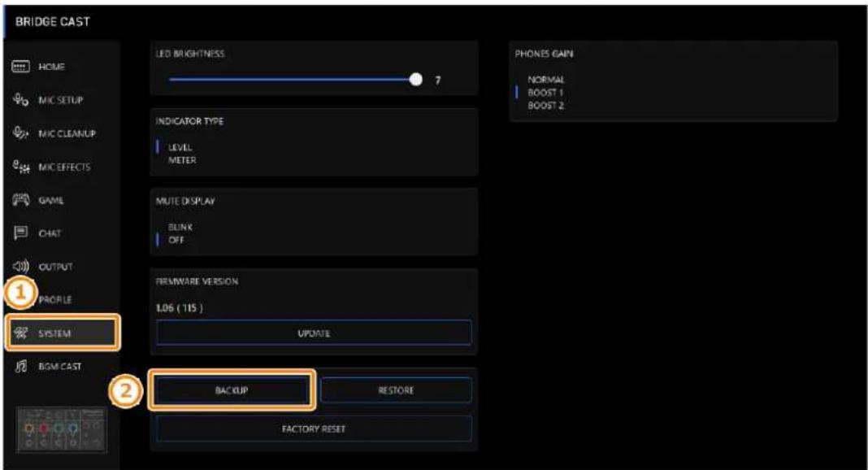Viewport: 868px width, 470px height.
Task: Open the OUTPUT menu label
Action: [55, 266]
